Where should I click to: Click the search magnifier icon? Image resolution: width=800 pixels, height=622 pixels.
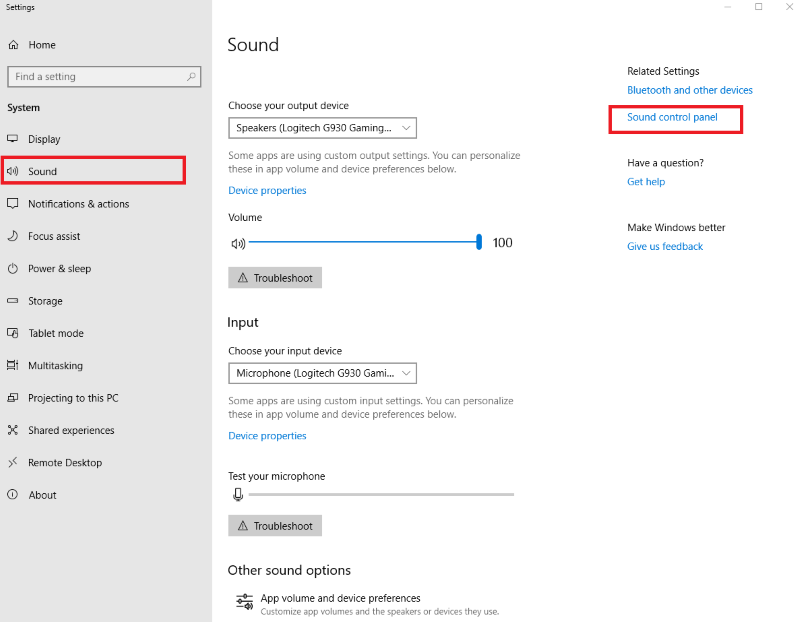tap(191, 77)
